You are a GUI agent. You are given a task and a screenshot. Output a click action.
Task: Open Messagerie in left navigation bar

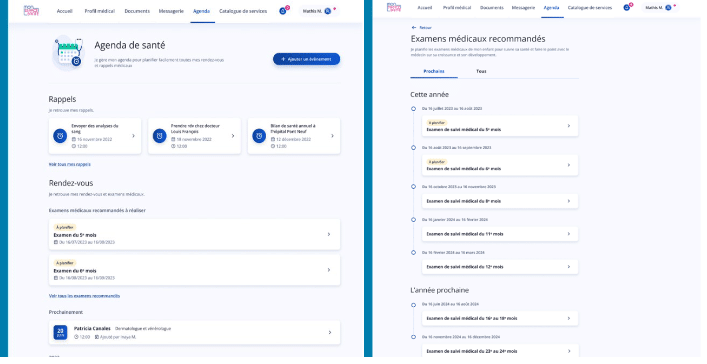[x=171, y=11]
